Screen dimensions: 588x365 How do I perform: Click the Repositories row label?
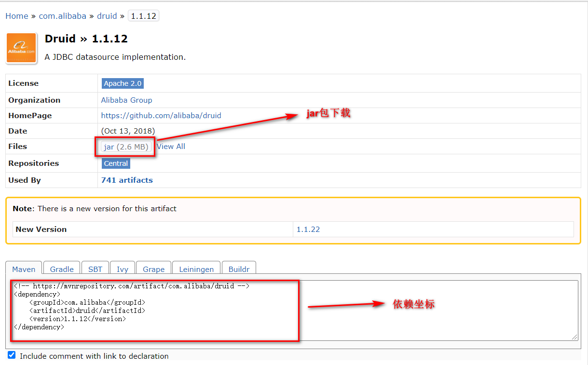coord(34,163)
